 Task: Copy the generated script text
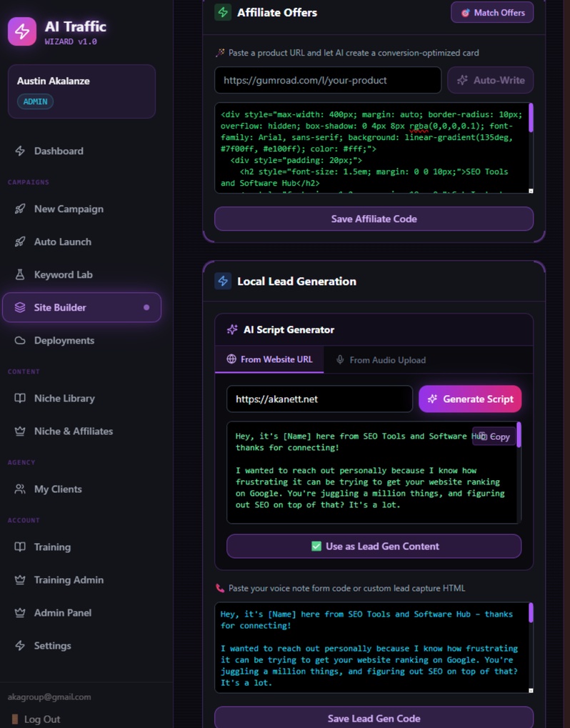coord(494,437)
